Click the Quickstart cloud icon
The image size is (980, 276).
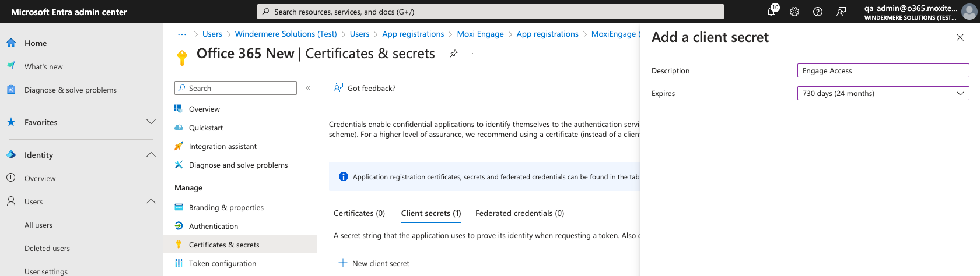(x=178, y=128)
